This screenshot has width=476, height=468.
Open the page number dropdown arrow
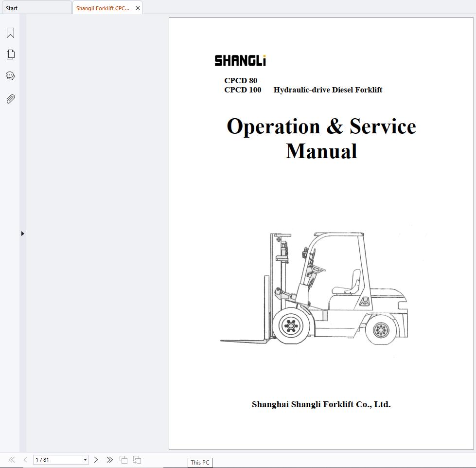point(85,460)
